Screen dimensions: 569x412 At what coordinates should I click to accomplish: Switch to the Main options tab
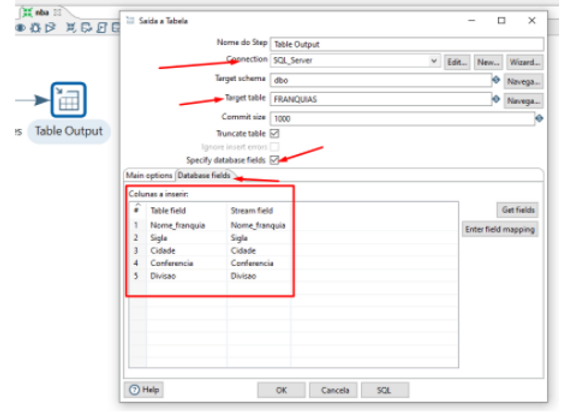pyautogui.click(x=149, y=175)
